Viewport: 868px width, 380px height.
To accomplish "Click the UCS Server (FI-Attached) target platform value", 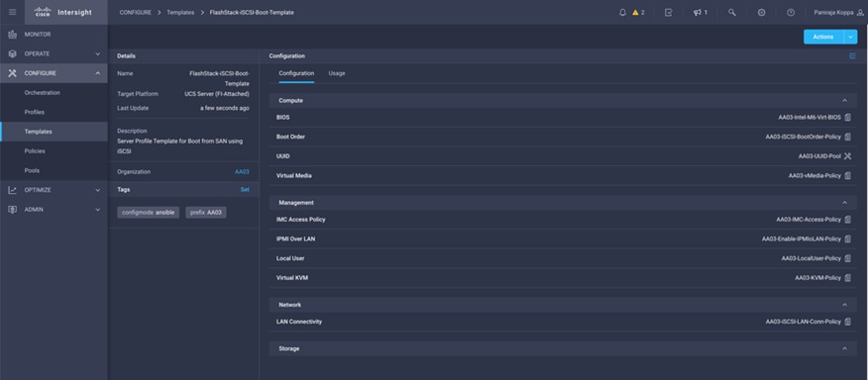I will pos(217,94).
